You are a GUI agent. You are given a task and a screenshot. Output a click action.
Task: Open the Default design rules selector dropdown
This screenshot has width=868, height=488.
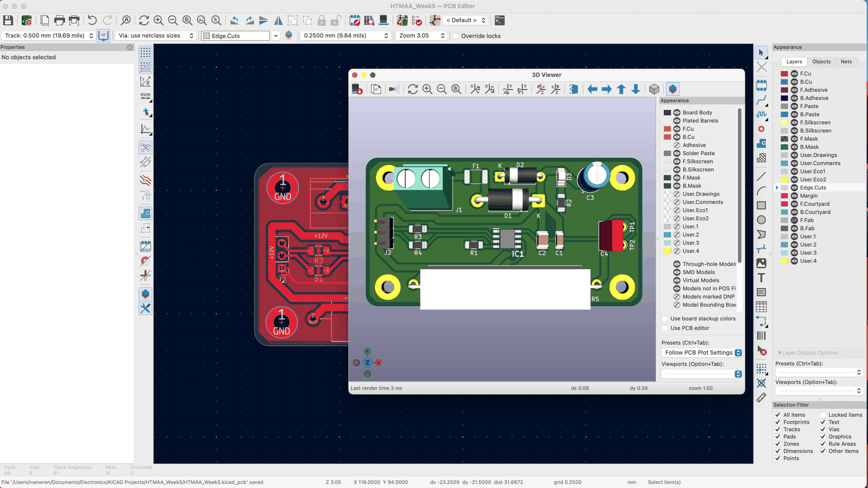465,20
